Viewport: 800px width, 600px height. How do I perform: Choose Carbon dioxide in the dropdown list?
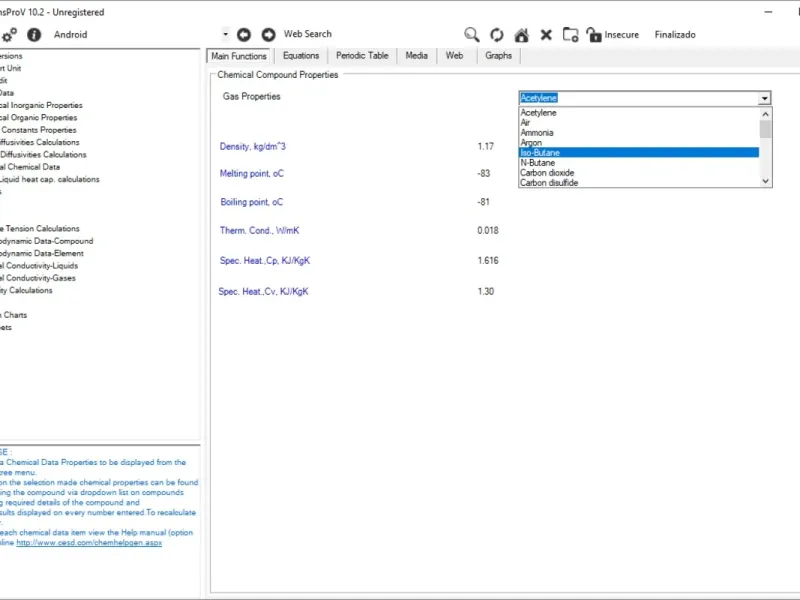[x=547, y=173]
